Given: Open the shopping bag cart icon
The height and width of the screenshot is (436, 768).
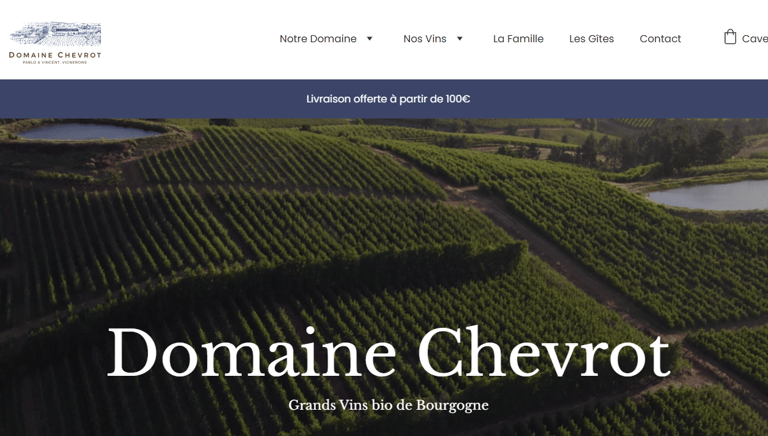Looking at the screenshot, I should pos(730,37).
